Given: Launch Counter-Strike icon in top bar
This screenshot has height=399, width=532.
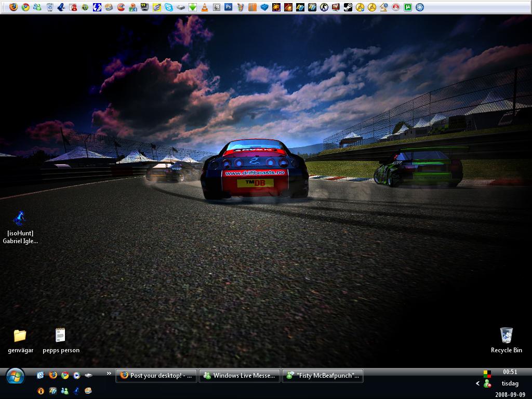Looking at the screenshot, I should (324, 7).
